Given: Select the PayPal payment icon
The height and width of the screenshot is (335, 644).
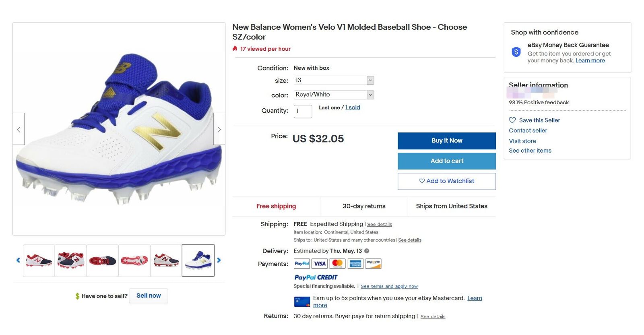Looking at the screenshot, I should click(301, 264).
